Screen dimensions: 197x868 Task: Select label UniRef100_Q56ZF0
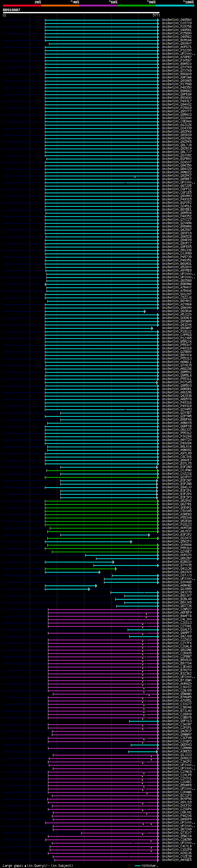pyautogui.click(x=177, y=542)
